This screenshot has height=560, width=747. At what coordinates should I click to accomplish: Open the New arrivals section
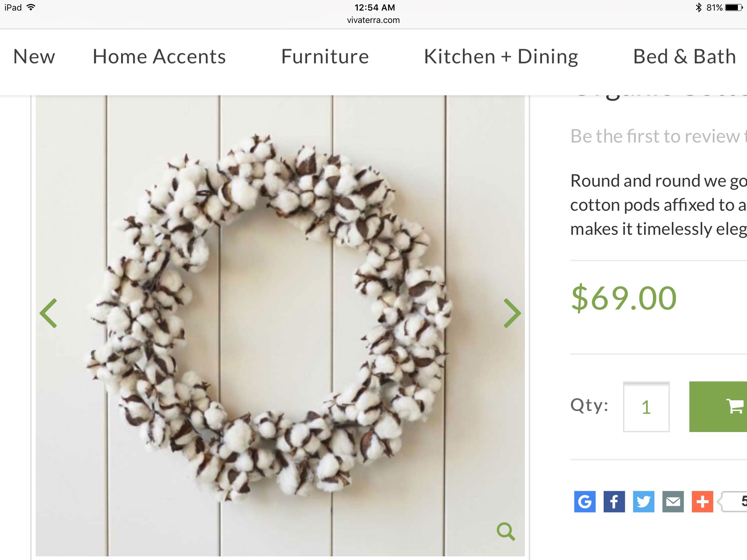(x=34, y=57)
